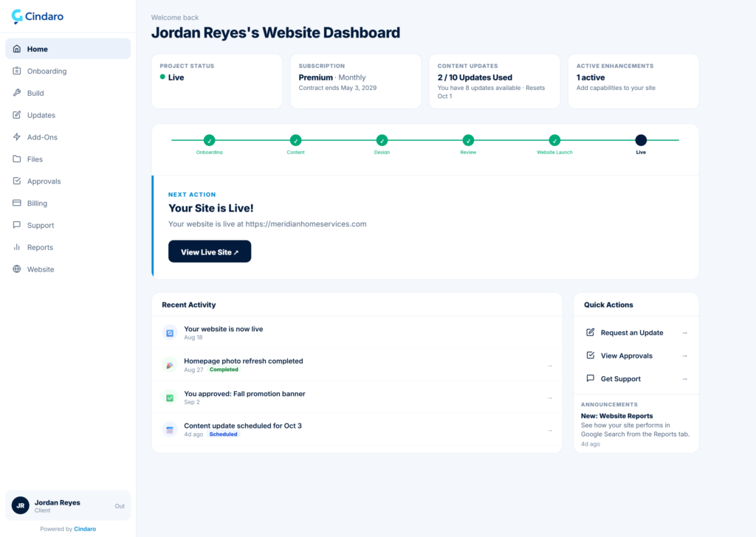The width and height of the screenshot is (756, 537).
Task: Click the Content step marker
Action: point(295,140)
